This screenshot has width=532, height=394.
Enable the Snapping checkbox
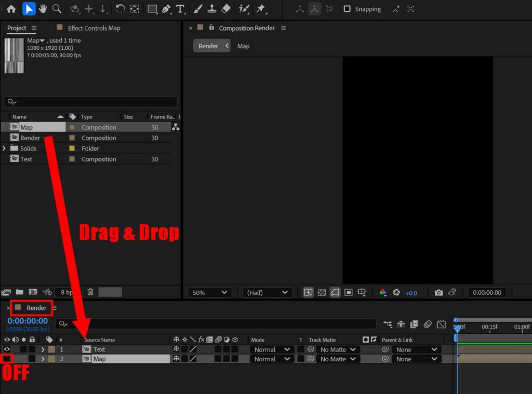point(347,9)
